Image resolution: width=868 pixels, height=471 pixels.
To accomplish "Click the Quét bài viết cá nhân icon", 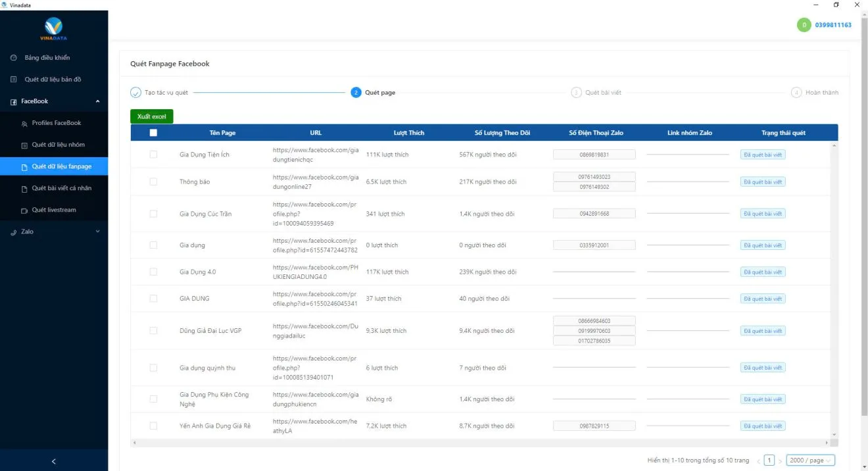I will (24, 189).
